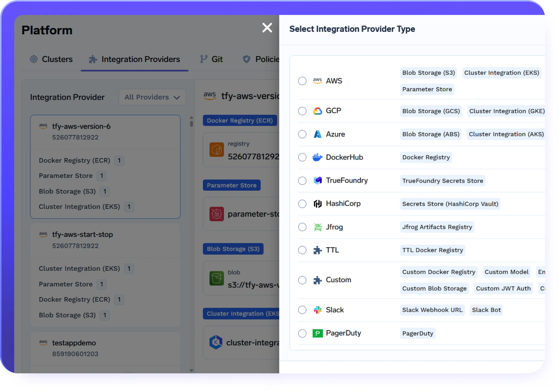This screenshot has width=560, height=392.
Task: Click the S3 bucket icon on the blob entry
Action: (216, 278)
